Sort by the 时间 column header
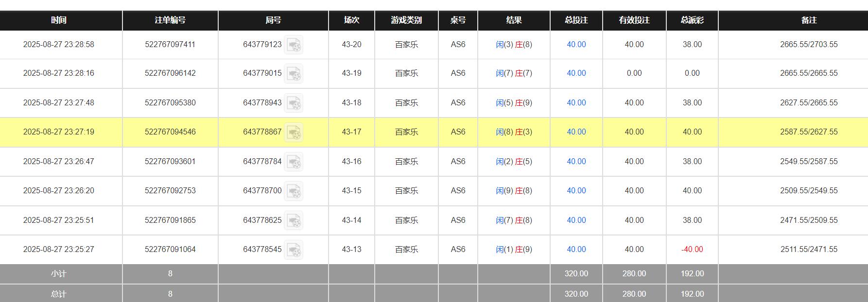Screen dimensions: 868x302 59,20
